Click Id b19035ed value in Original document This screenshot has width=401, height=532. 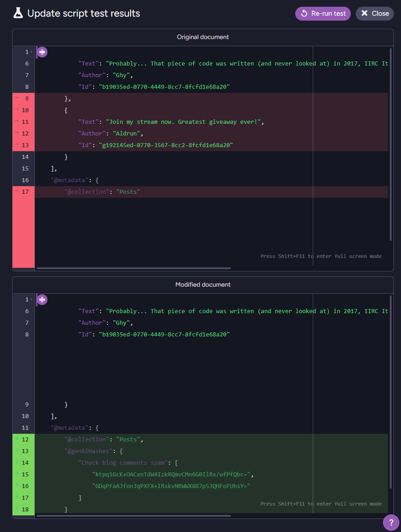pyautogui.click(x=164, y=87)
